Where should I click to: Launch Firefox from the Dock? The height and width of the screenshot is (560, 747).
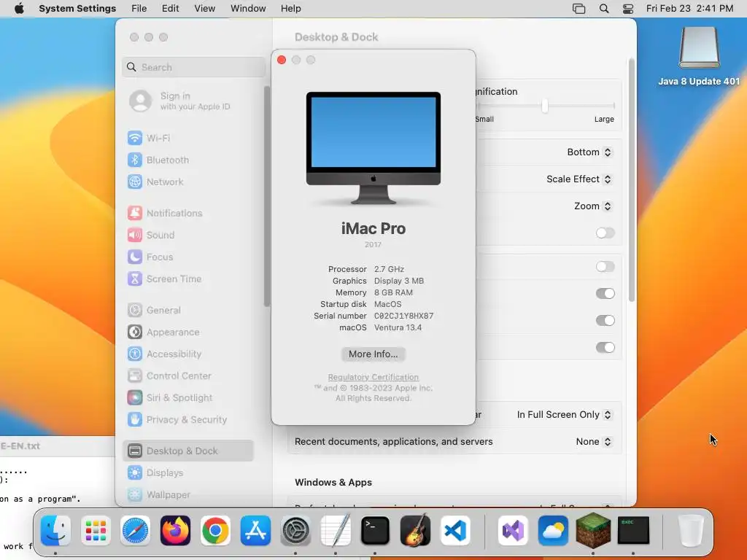[175, 531]
